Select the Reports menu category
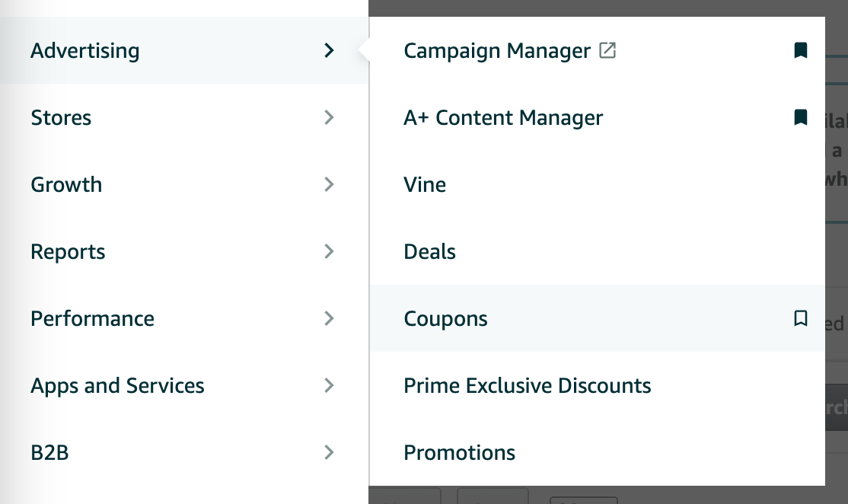848x504 pixels. (x=68, y=252)
